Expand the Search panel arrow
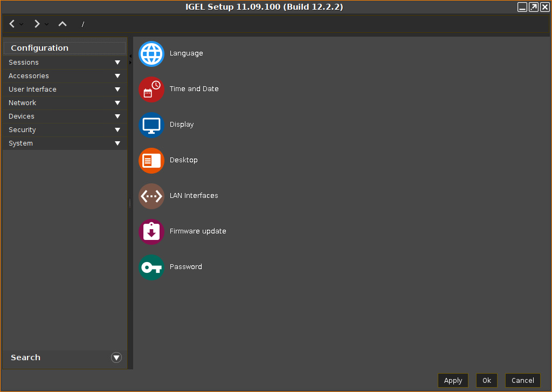This screenshot has height=392, width=552. click(116, 357)
